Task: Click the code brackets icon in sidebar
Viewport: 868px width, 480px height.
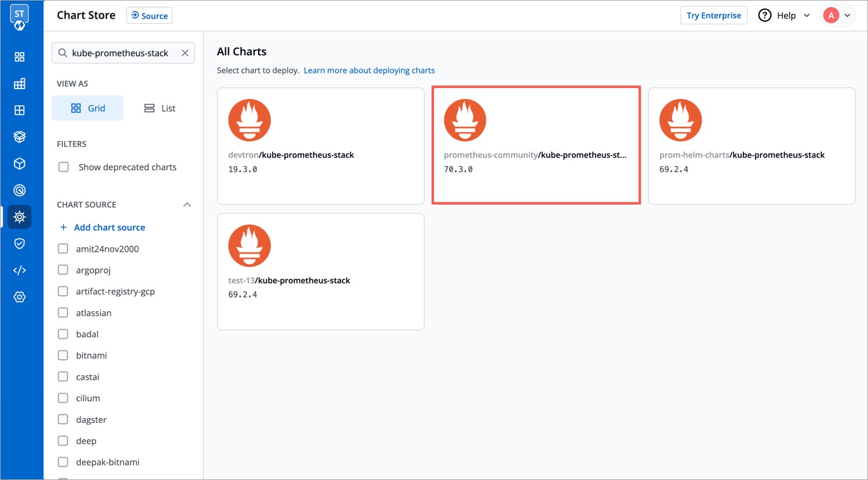Action: pyautogui.click(x=19, y=270)
